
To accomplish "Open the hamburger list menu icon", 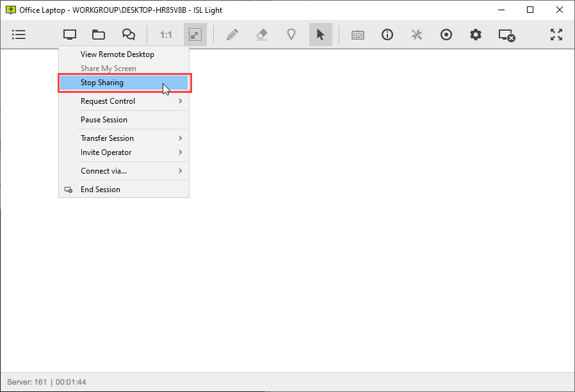I will click(19, 35).
